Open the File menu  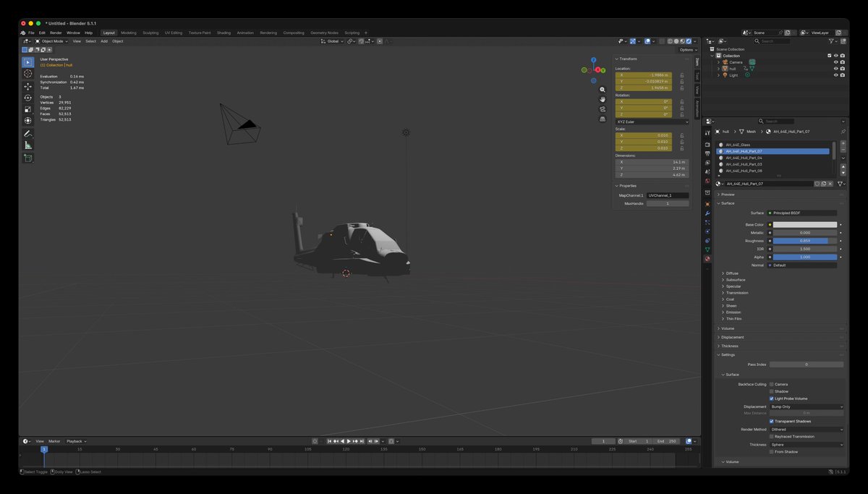(x=31, y=33)
